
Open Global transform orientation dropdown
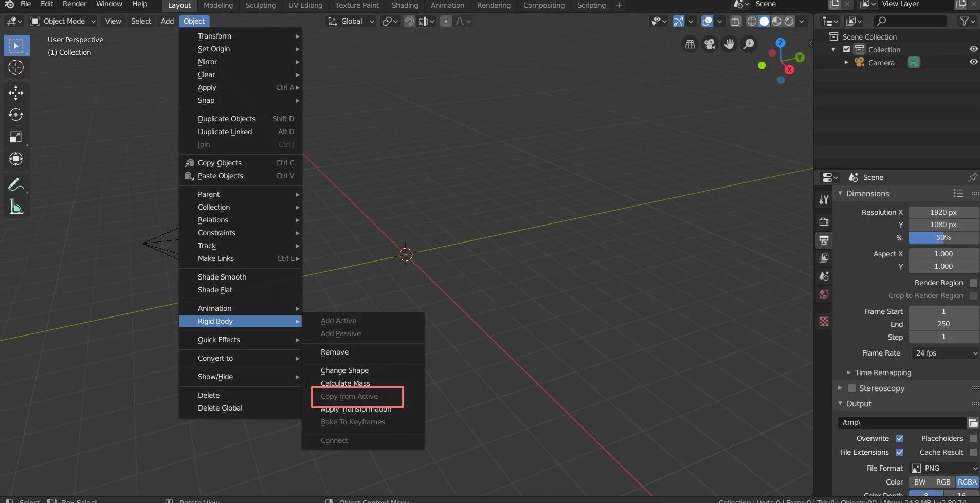coord(351,21)
